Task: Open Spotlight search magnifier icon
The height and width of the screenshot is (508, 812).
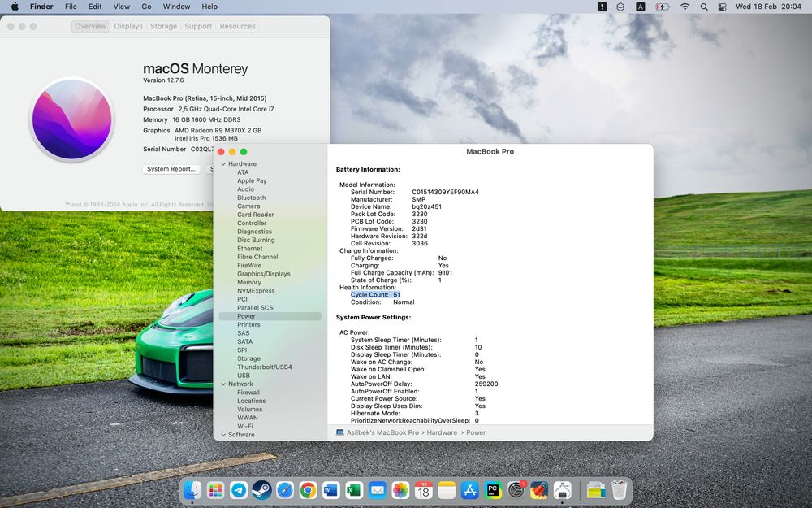Action: coord(704,7)
